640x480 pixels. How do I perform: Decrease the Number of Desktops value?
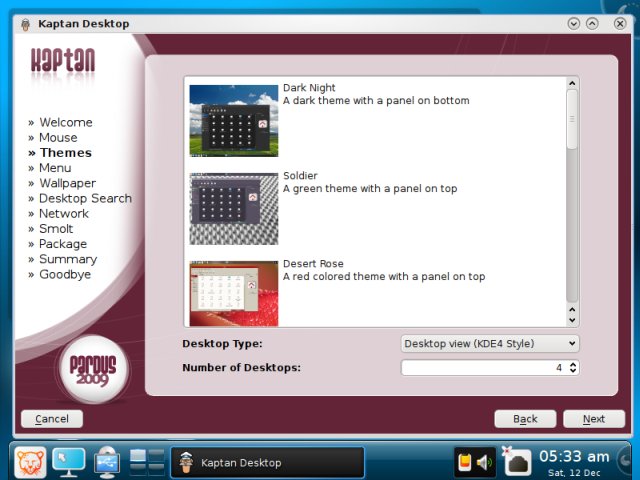click(573, 371)
